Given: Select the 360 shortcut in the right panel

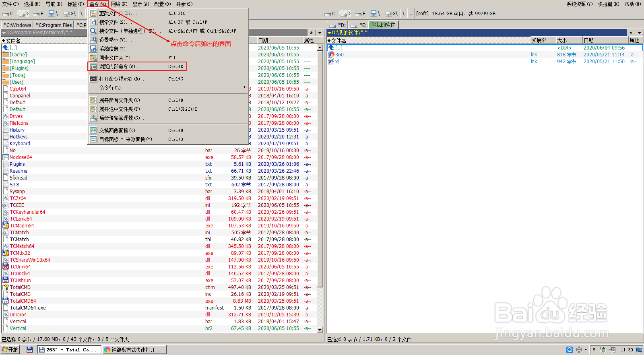Looking at the screenshot, I should tap(339, 55).
